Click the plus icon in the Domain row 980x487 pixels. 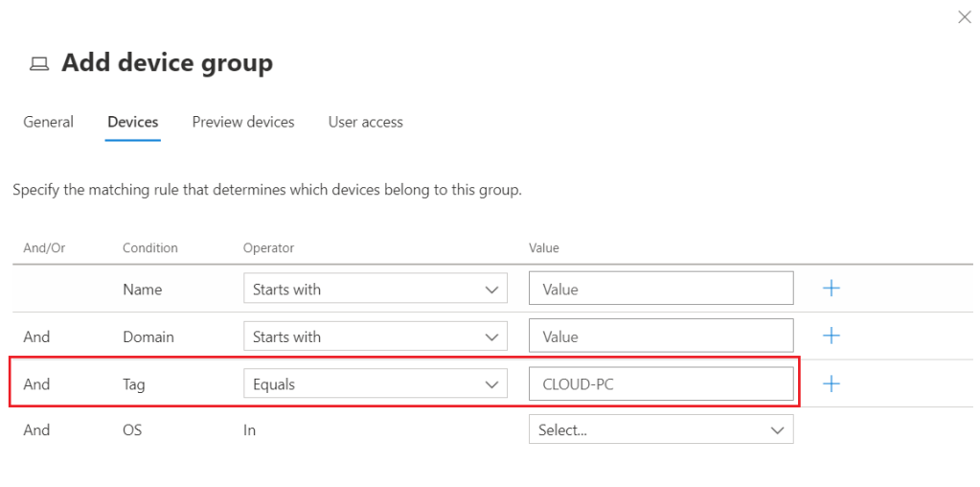[x=832, y=336]
